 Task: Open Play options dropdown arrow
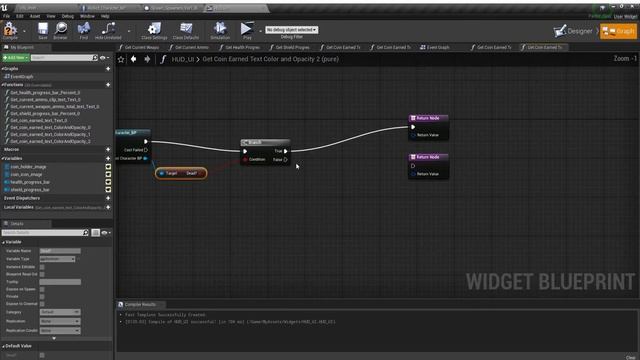(x=260, y=31)
